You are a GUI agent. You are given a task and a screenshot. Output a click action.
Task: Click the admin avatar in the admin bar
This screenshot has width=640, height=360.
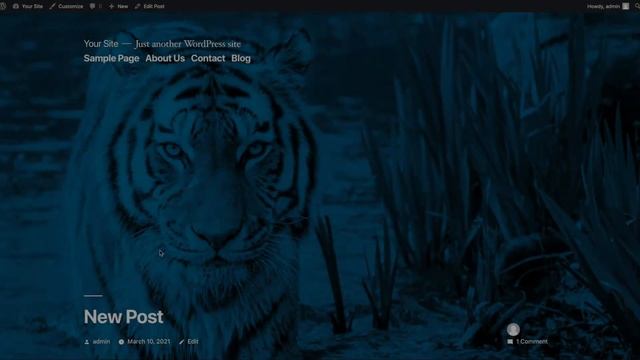pyautogui.click(x=626, y=6)
